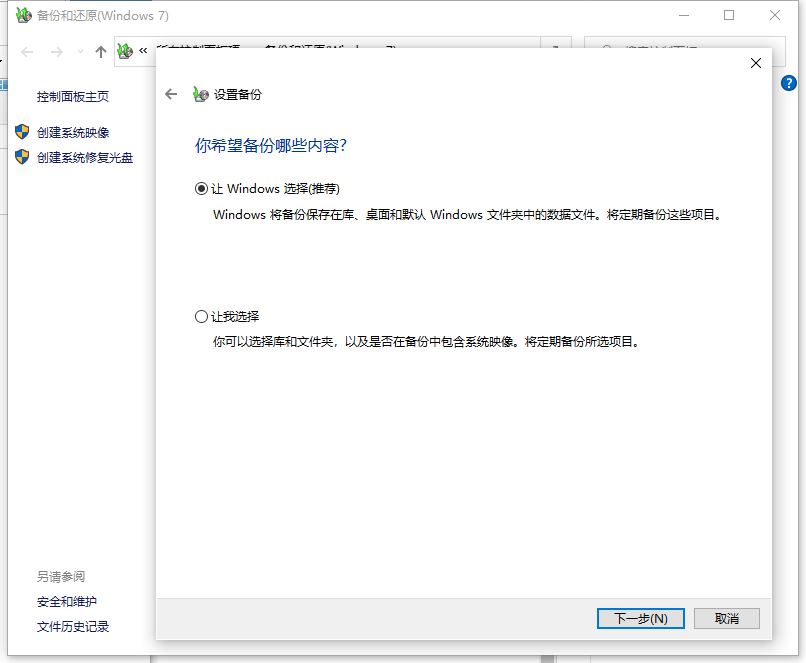Select the 让我选择 option

coord(202,316)
